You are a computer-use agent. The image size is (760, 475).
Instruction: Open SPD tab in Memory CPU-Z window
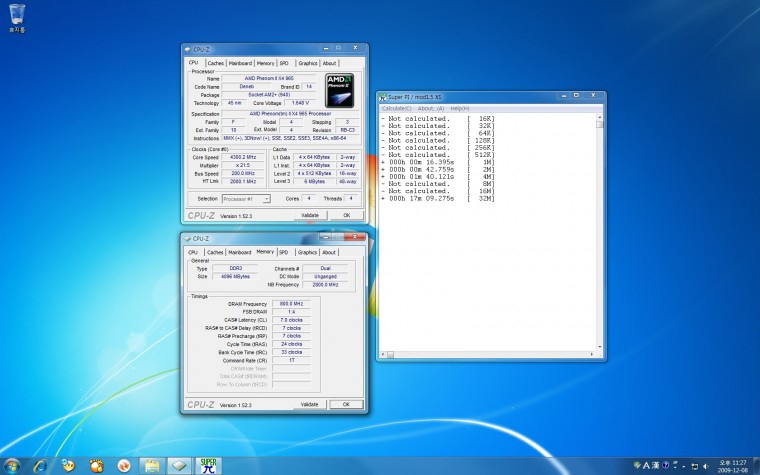click(x=284, y=253)
